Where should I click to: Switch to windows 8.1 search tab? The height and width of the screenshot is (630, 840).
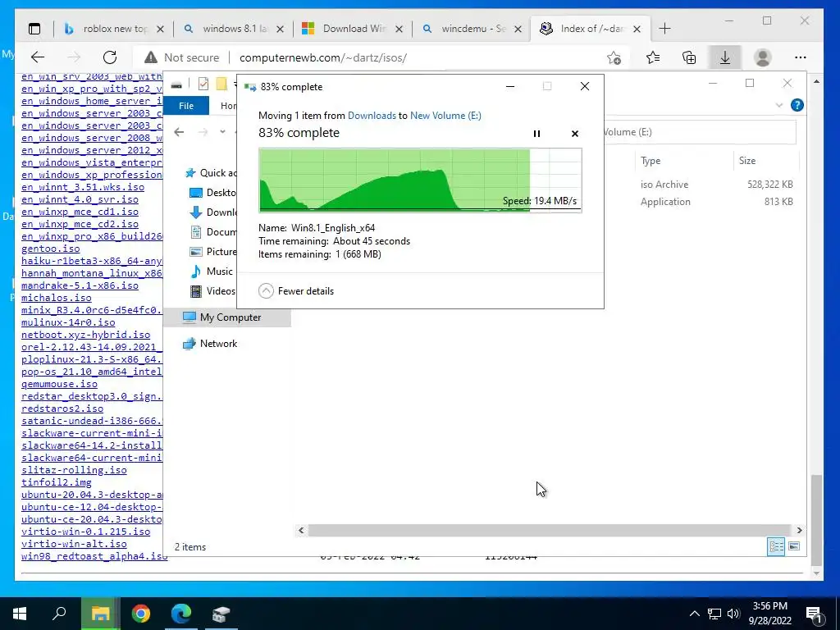[234, 29]
